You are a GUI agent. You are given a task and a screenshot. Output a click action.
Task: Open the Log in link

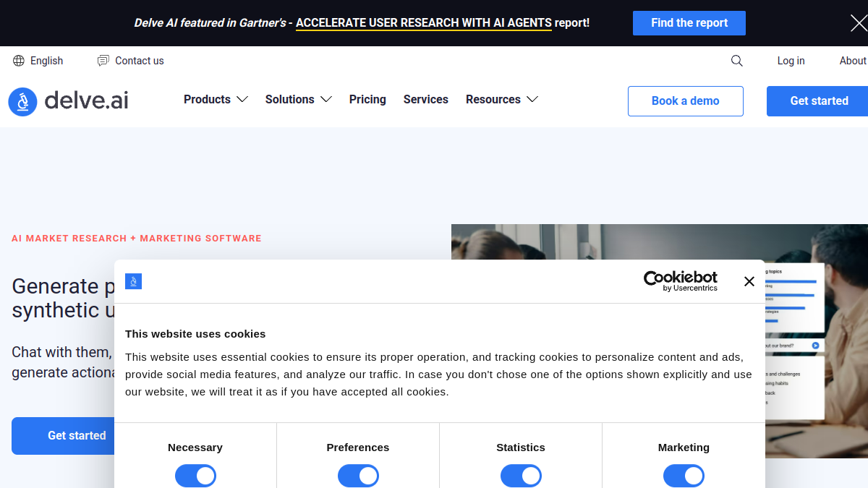click(x=791, y=61)
